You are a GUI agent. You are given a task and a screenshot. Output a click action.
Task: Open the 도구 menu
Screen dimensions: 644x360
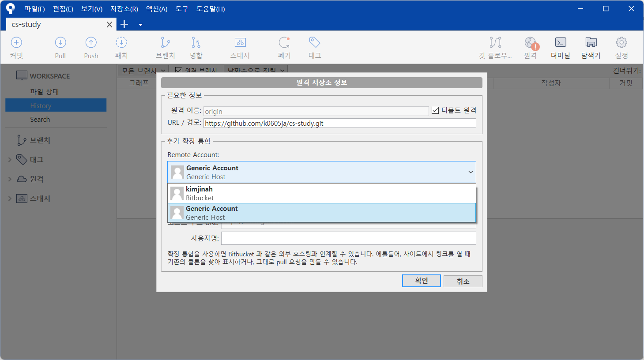tap(182, 9)
